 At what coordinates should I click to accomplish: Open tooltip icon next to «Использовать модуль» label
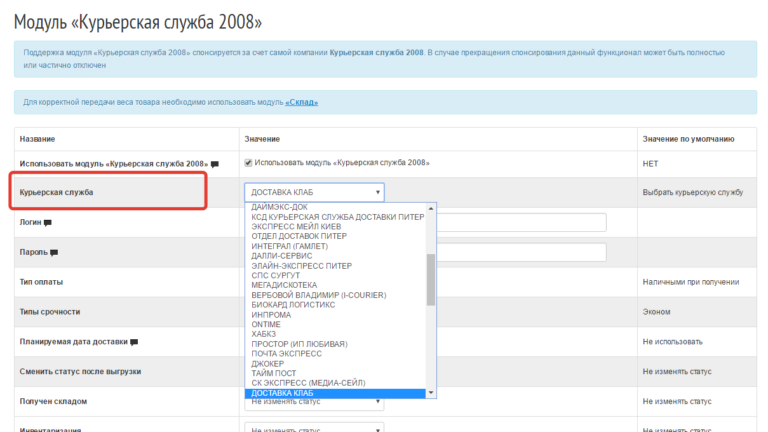pos(215,164)
